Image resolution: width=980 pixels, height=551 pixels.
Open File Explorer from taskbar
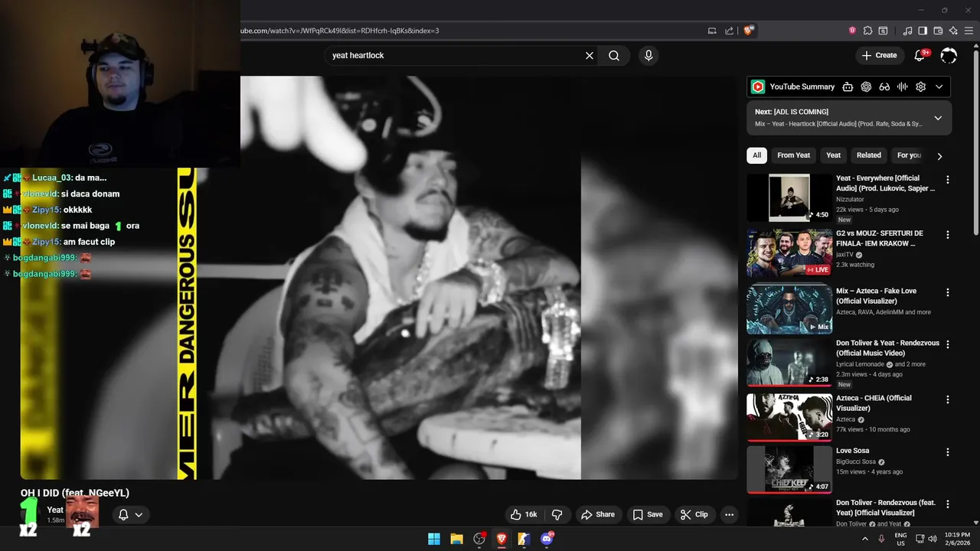(x=456, y=539)
